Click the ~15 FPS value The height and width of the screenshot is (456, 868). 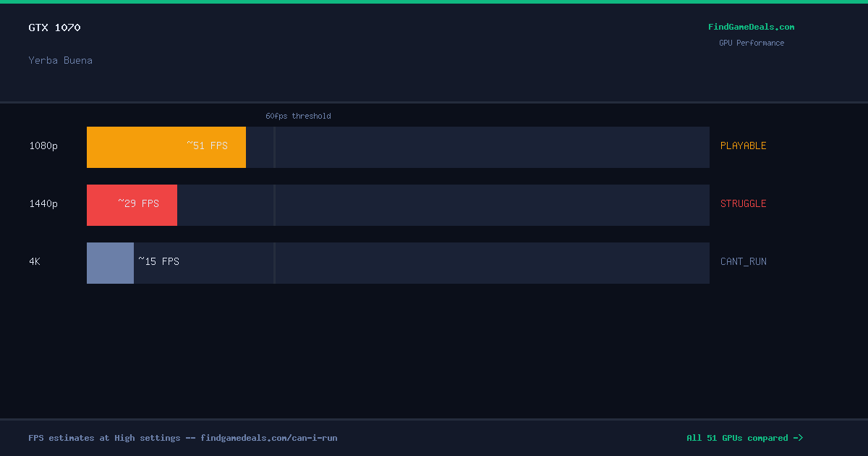159,261
